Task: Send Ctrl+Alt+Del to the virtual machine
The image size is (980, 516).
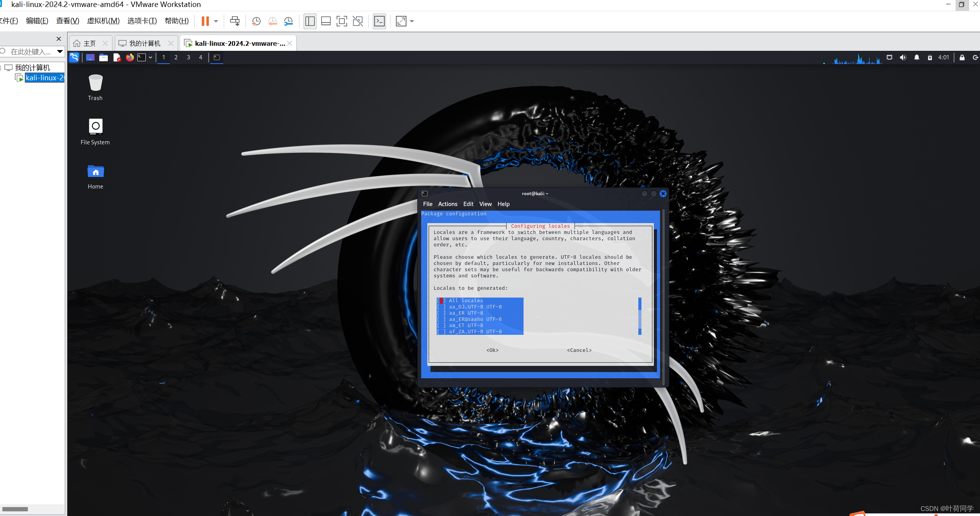Action: (x=235, y=21)
